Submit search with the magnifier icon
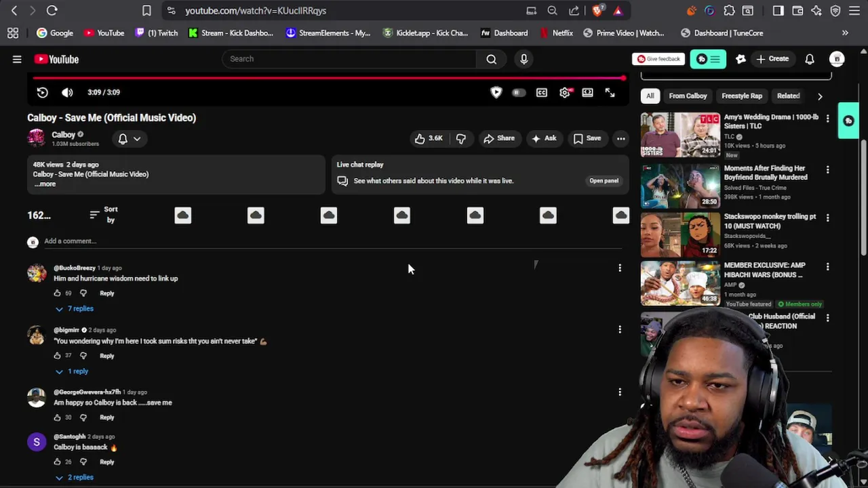This screenshot has height=488, width=868. click(x=491, y=59)
